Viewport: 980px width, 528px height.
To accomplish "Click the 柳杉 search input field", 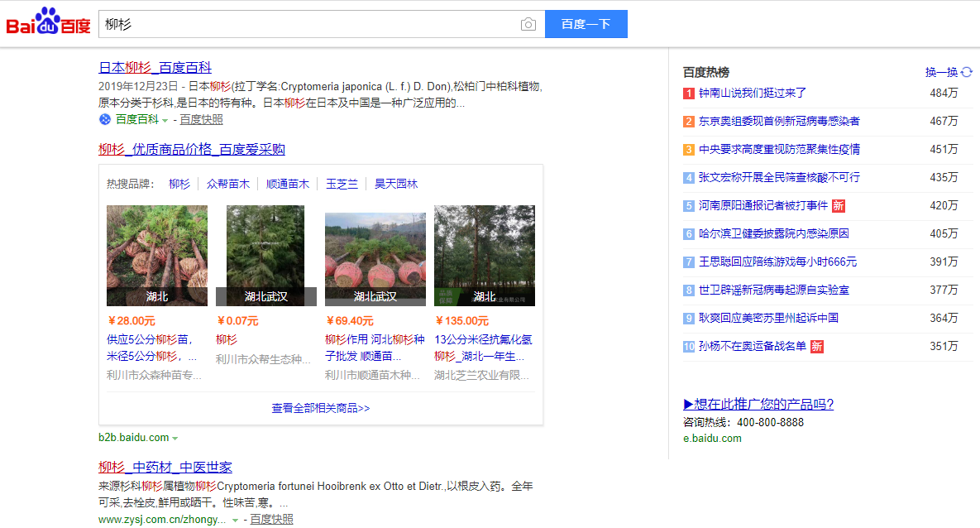I will click(x=306, y=24).
